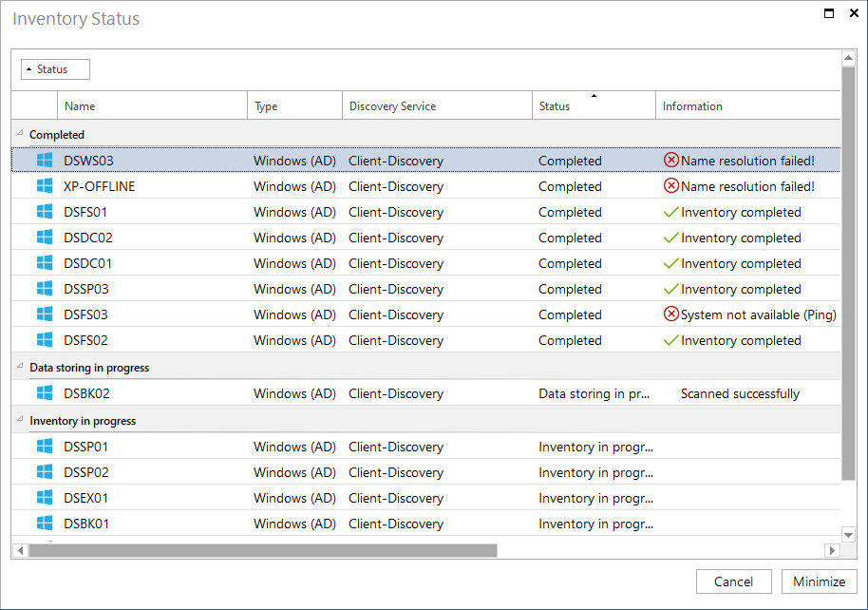The height and width of the screenshot is (610, 868).
Task: Click the red error icon in DSFS03 row
Action: (x=670, y=315)
